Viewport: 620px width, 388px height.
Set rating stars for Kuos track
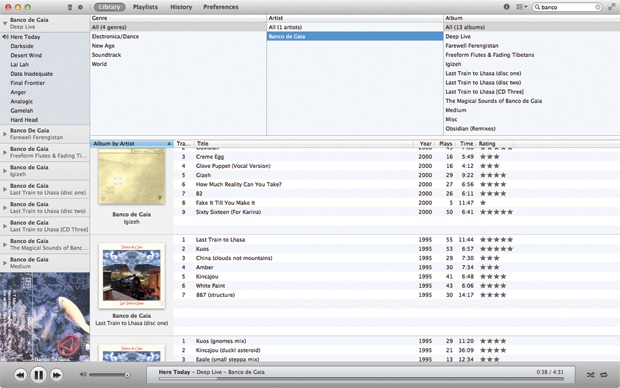pos(496,249)
